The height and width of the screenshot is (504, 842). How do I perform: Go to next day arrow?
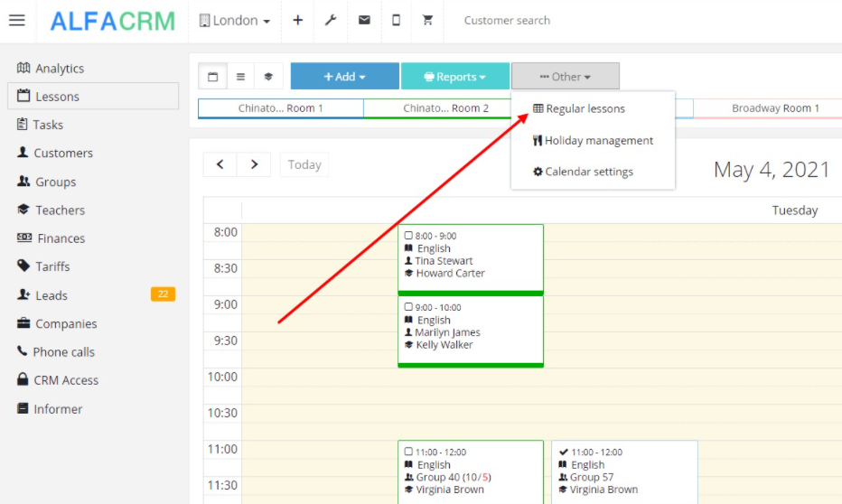point(254,164)
